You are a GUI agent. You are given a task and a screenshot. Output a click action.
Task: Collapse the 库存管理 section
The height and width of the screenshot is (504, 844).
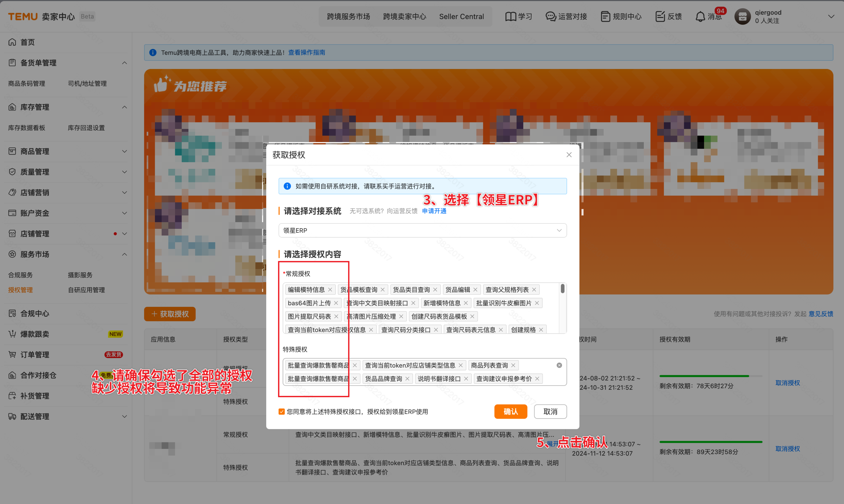point(125,107)
